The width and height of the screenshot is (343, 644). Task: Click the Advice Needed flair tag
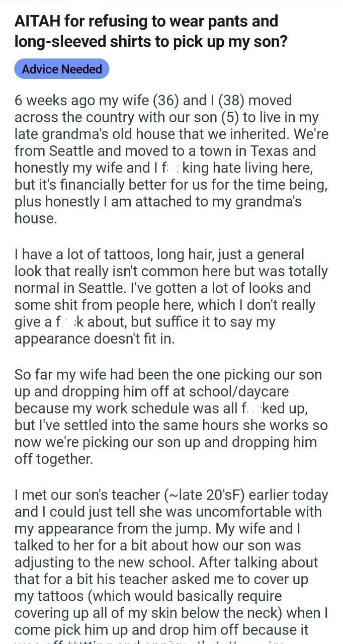click(62, 69)
